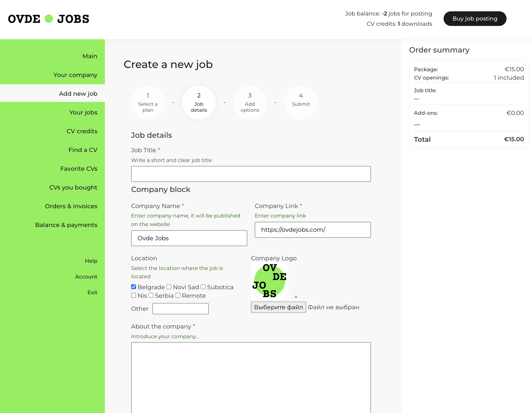The width and height of the screenshot is (532, 413).
Task: Click the company logo thumbnail
Action: 269,280
